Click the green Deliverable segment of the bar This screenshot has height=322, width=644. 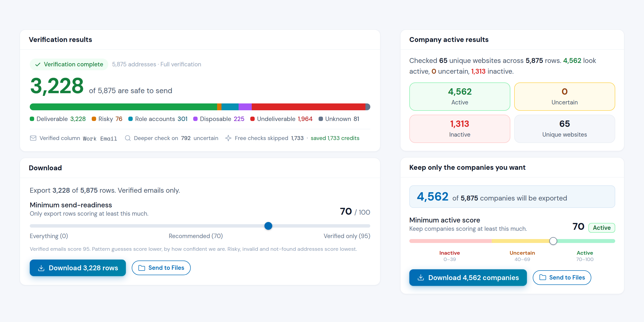123,107
